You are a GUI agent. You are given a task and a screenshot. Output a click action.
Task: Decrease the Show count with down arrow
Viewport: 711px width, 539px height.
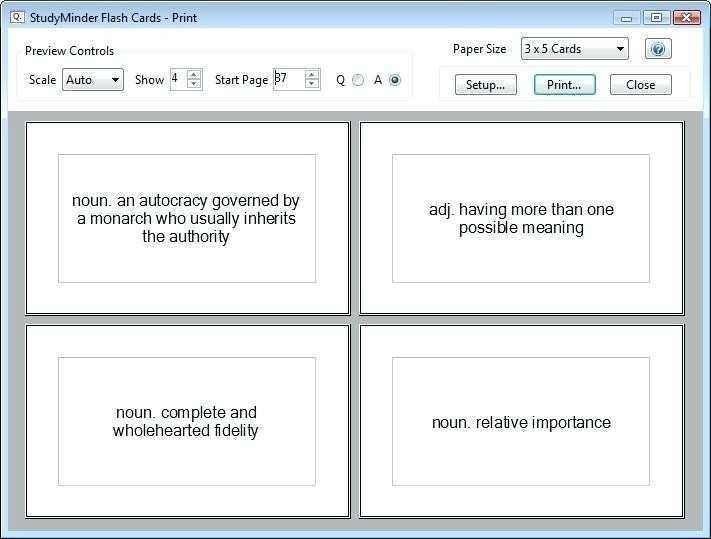point(194,85)
